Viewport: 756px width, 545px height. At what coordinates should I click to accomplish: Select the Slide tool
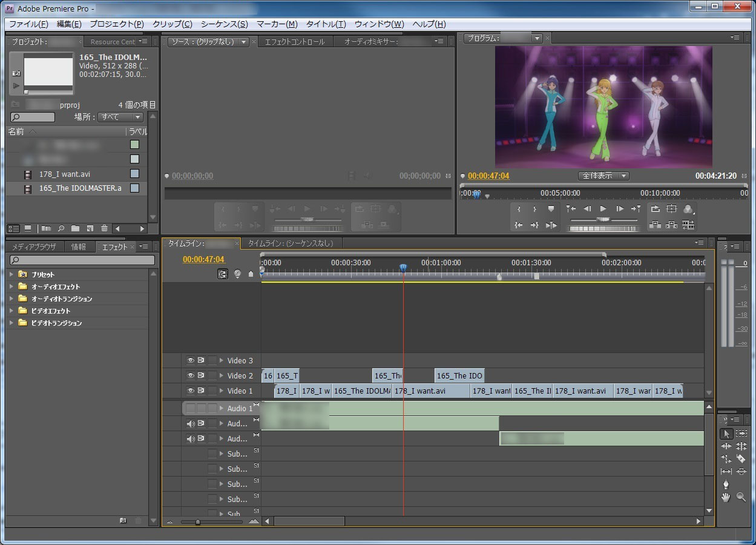tap(741, 472)
